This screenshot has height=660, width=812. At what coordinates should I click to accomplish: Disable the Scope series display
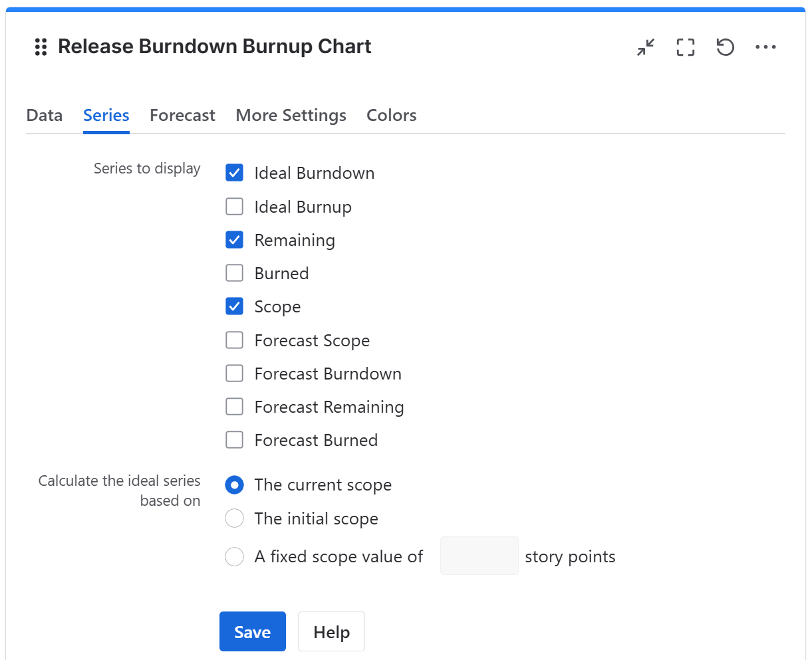(234, 306)
